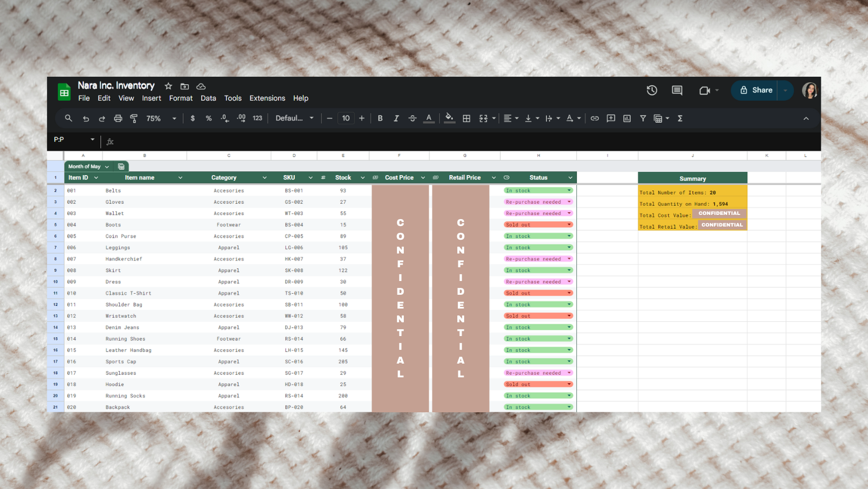The width and height of the screenshot is (868, 489).
Task: Activate the paint format tool
Action: (x=134, y=119)
